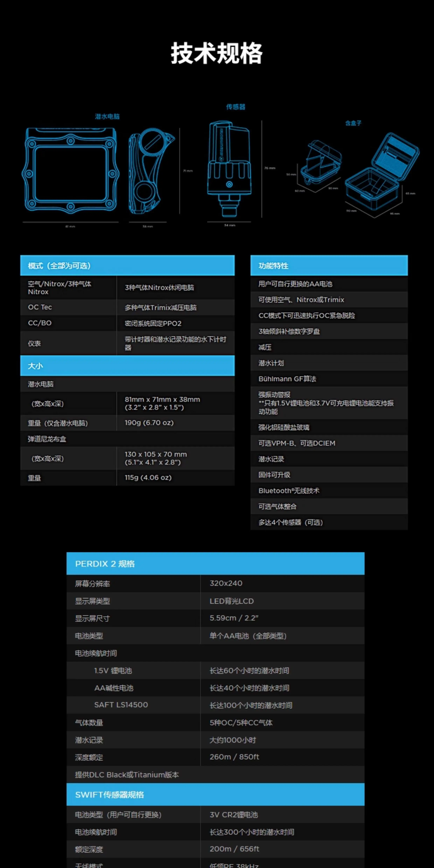This screenshot has height=868, width=434.
Task: Click the Bühlmann GF算法 feature row
Action: 329,379
